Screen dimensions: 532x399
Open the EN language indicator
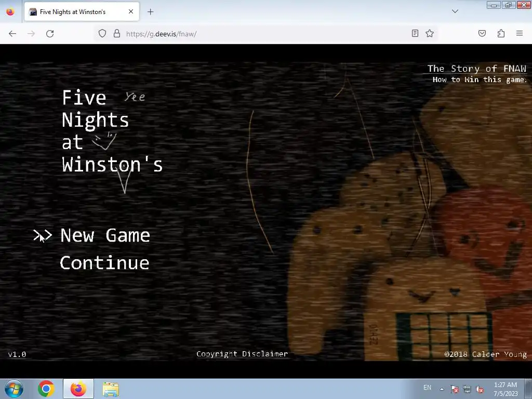tap(427, 388)
